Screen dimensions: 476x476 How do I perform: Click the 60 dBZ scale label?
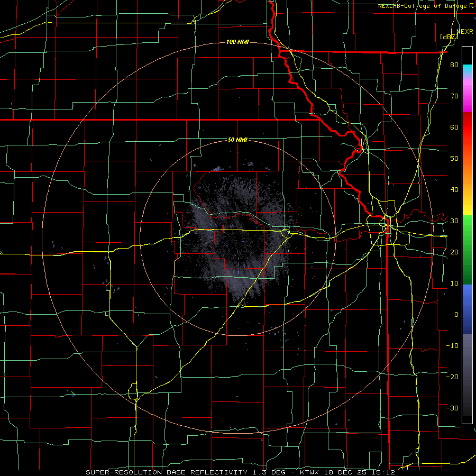pos(454,127)
